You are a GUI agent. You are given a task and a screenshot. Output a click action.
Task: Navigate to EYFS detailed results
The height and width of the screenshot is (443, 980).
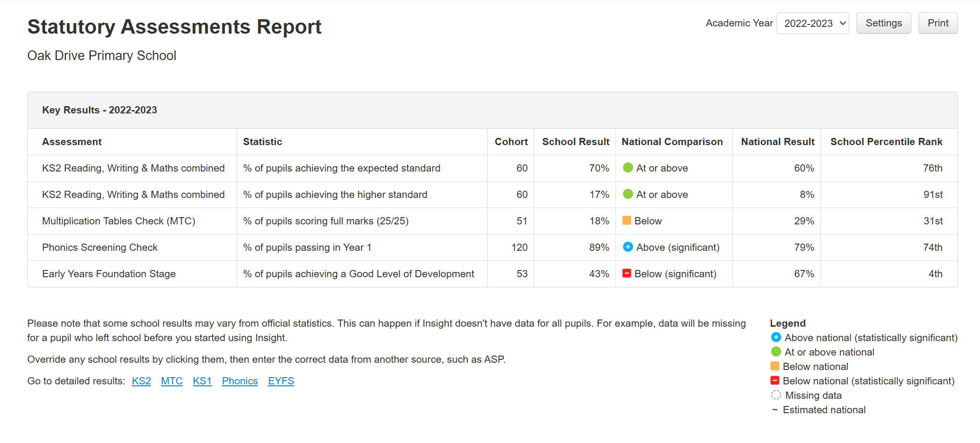point(281,381)
